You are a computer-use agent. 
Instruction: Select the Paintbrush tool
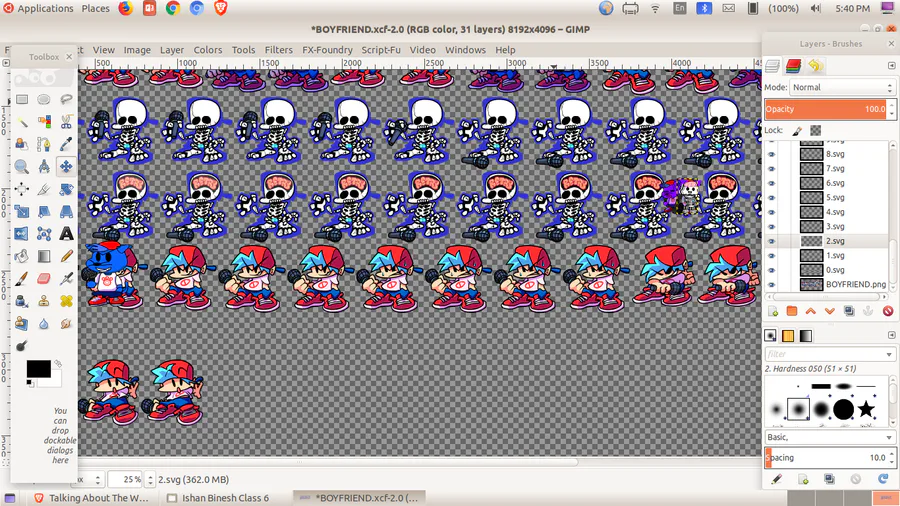[x=22, y=278]
